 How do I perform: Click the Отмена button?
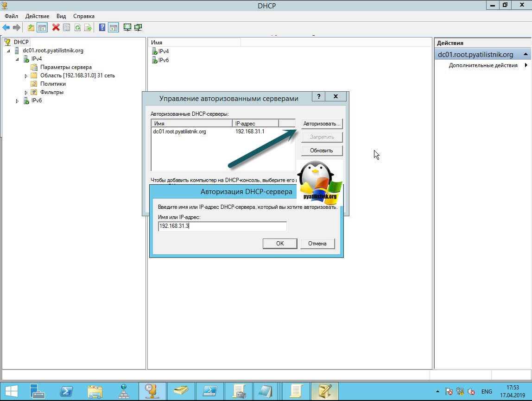pos(317,244)
